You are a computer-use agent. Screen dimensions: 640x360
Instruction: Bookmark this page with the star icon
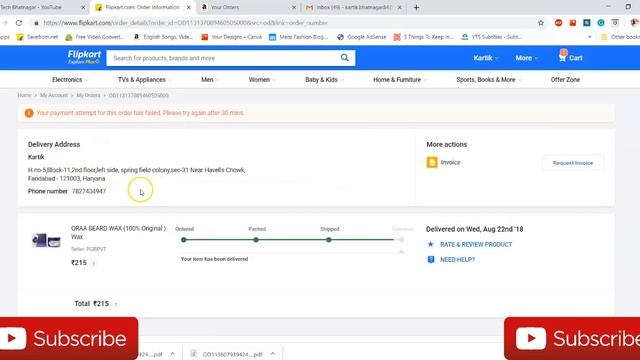pyautogui.click(x=541, y=23)
